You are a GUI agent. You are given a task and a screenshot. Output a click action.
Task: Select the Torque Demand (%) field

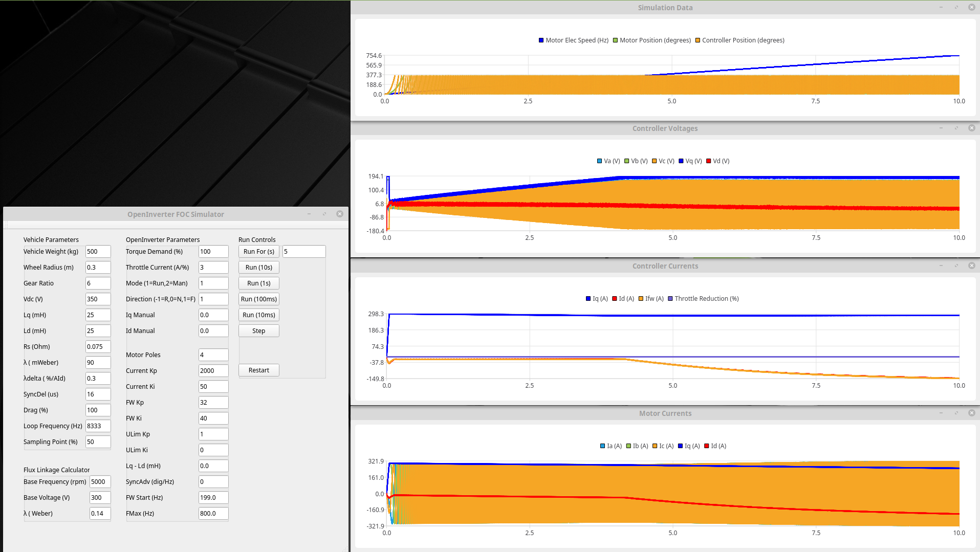pos(213,252)
